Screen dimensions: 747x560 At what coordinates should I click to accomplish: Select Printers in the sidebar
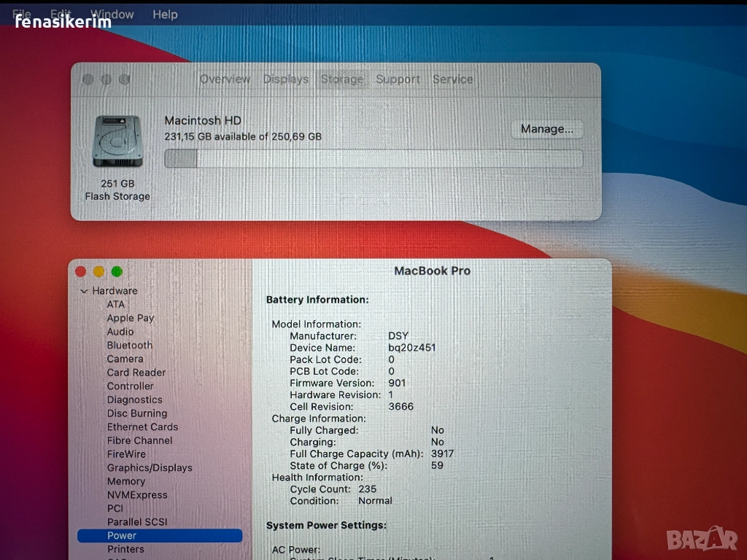click(125, 549)
